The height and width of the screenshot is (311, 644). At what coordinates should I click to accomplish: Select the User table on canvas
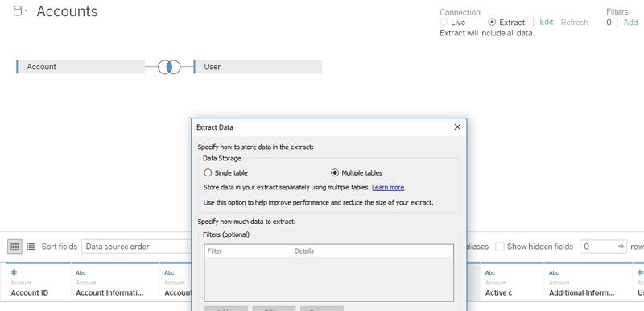pyautogui.click(x=258, y=67)
